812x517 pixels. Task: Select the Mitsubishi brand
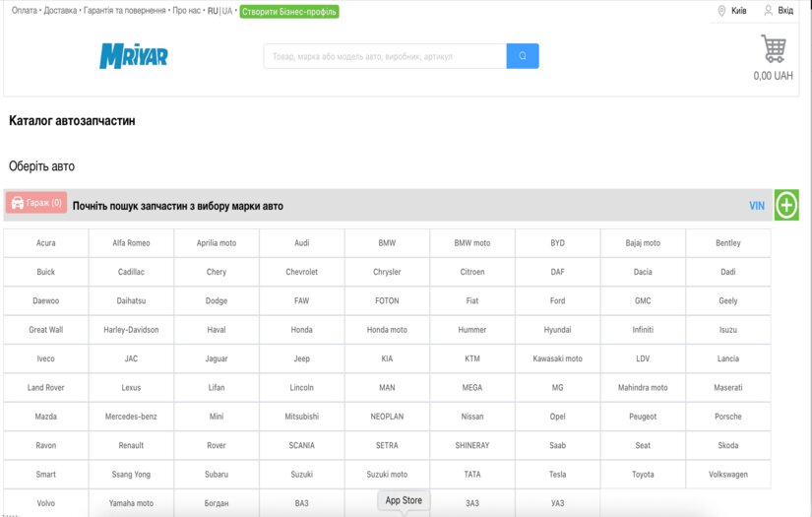pos(302,417)
